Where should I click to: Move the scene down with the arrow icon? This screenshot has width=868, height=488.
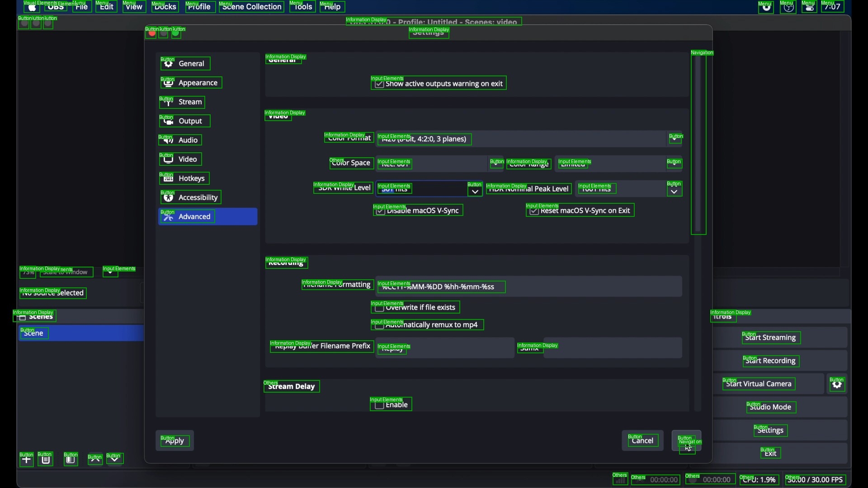click(x=115, y=460)
